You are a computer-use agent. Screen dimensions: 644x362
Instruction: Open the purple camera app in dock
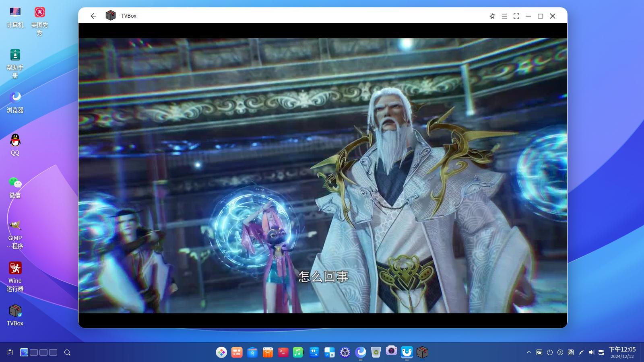click(391, 351)
